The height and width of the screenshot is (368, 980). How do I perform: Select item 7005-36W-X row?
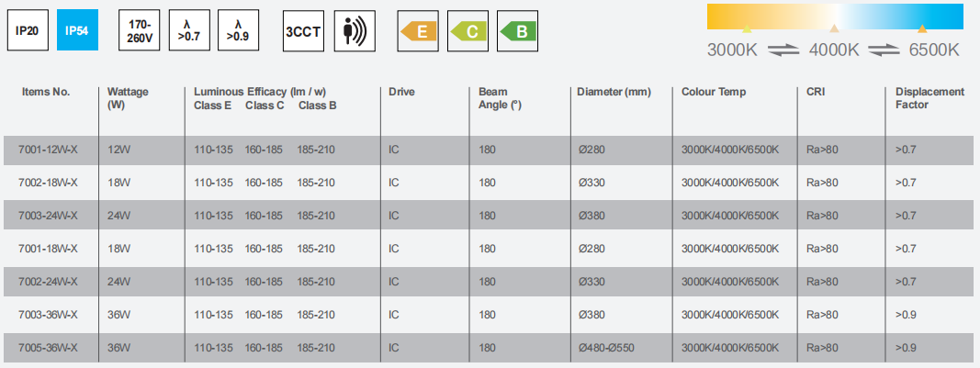tap(490, 348)
